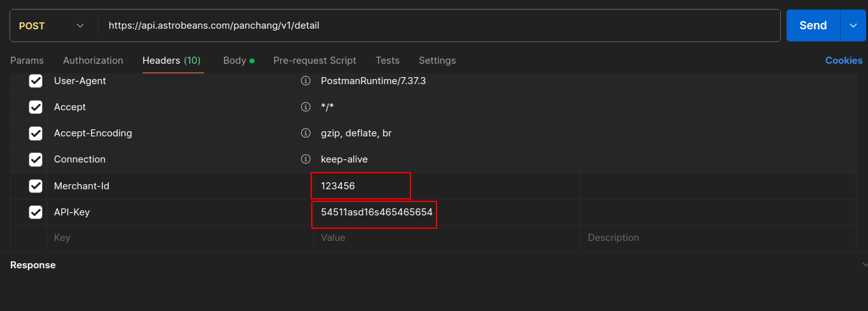
Task: Open the Cookies link
Action: 843,61
